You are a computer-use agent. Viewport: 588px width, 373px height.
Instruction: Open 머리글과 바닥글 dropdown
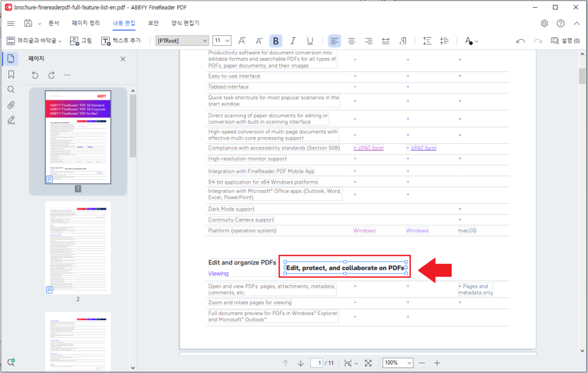point(34,41)
